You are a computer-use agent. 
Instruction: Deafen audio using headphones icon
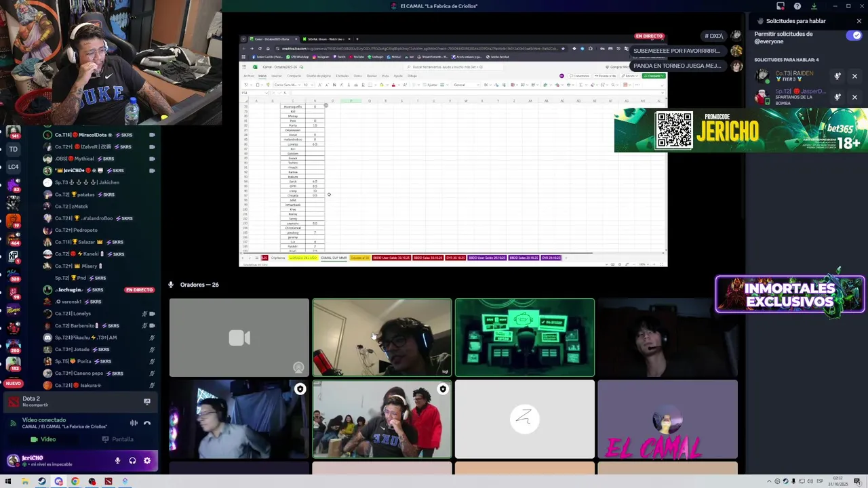pos(132,461)
